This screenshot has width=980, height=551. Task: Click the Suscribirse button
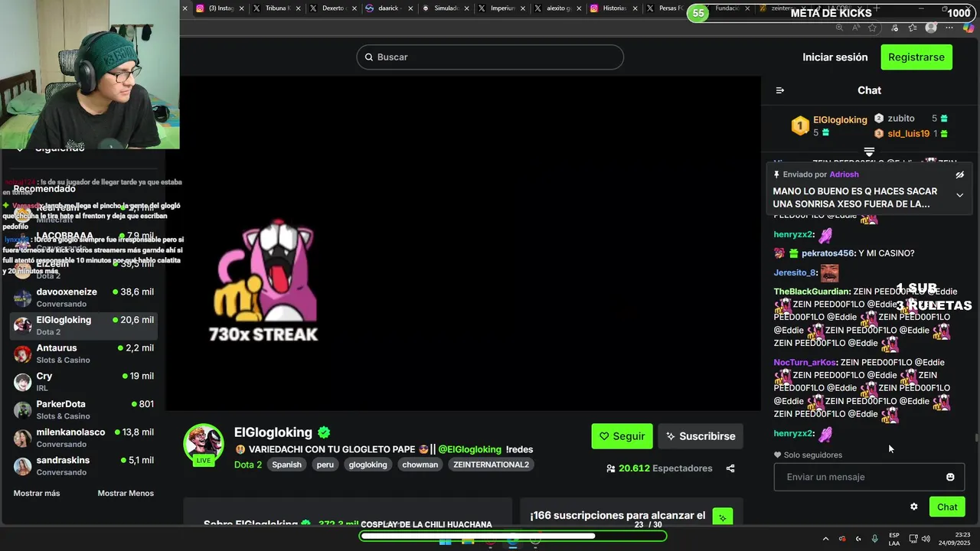click(700, 436)
